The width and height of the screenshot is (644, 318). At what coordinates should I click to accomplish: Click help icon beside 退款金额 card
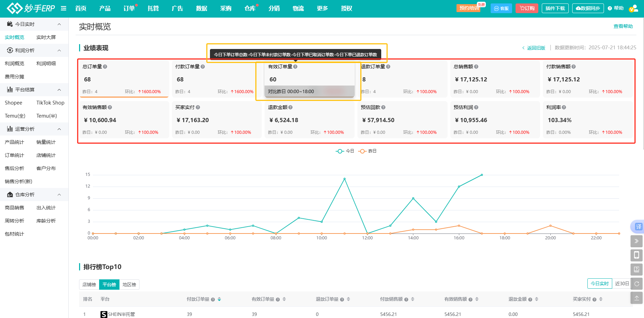coord(290,107)
